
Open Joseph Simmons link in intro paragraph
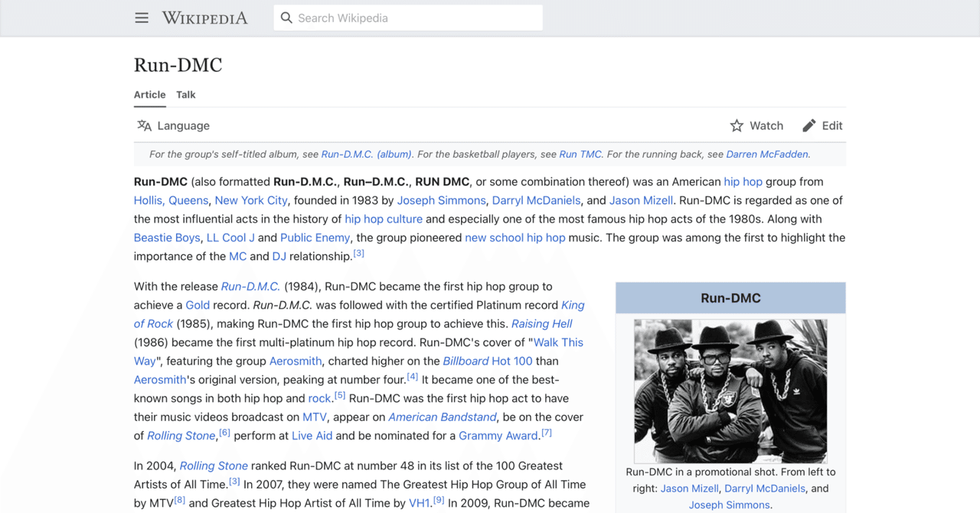point(441,200)
